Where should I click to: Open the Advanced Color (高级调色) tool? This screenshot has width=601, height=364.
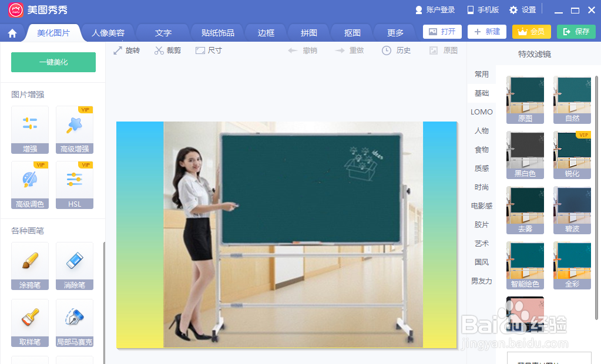click(x=29, y=185)
